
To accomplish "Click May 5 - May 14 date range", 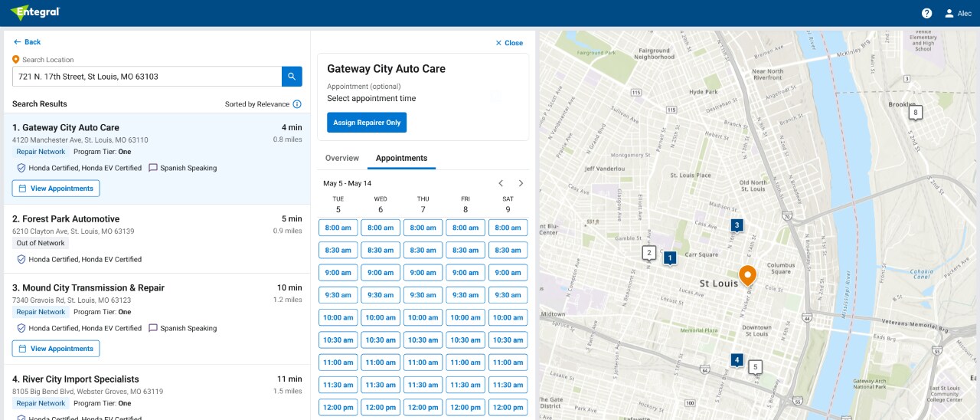I will tap(347, 183).
